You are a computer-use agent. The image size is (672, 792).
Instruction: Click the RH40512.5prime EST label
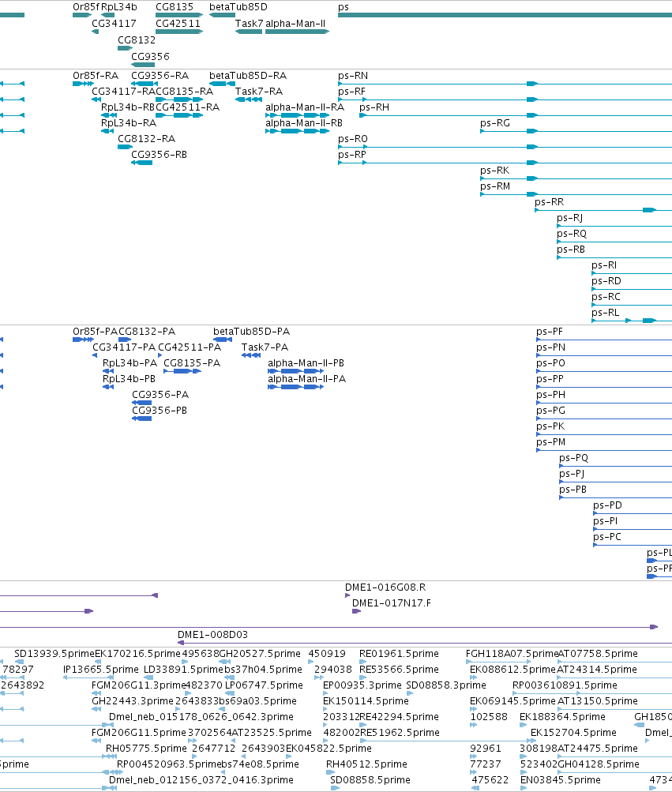tap(366, 764)
